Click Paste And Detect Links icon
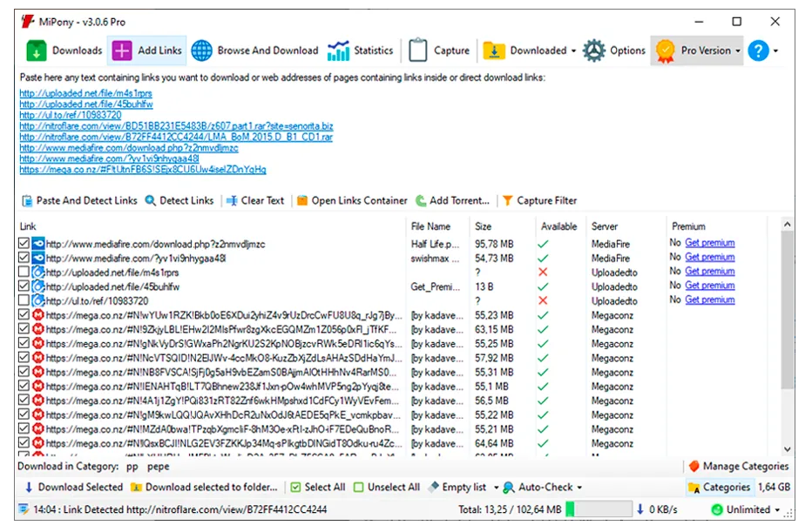This screenshot has height=532, width=812. click(x=27, y=201)
